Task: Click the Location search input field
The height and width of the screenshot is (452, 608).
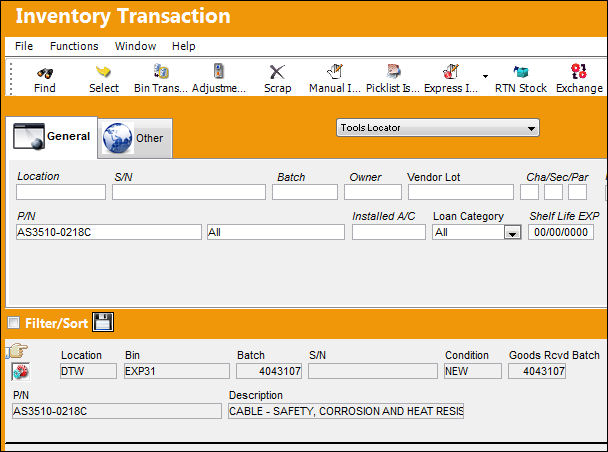Action: (61, 192)
